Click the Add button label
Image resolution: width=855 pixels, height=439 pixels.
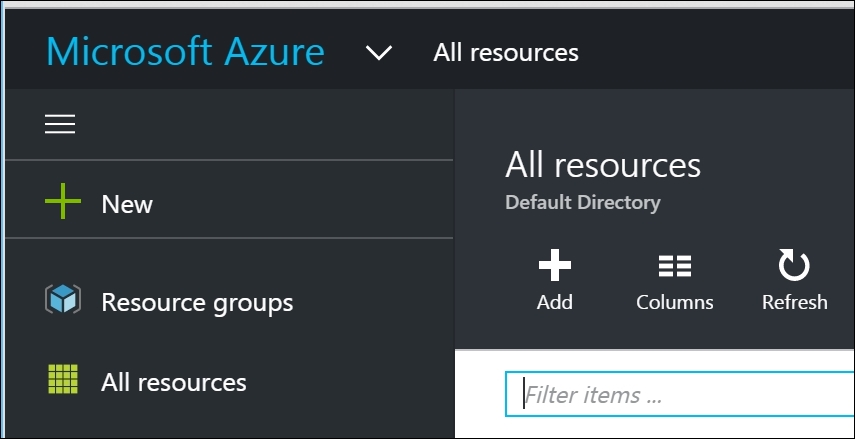point(555,302)
